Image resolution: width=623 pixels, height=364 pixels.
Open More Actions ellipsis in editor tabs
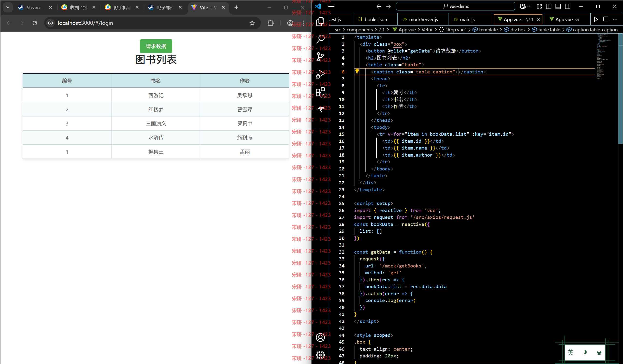click(x=615, y=19)
